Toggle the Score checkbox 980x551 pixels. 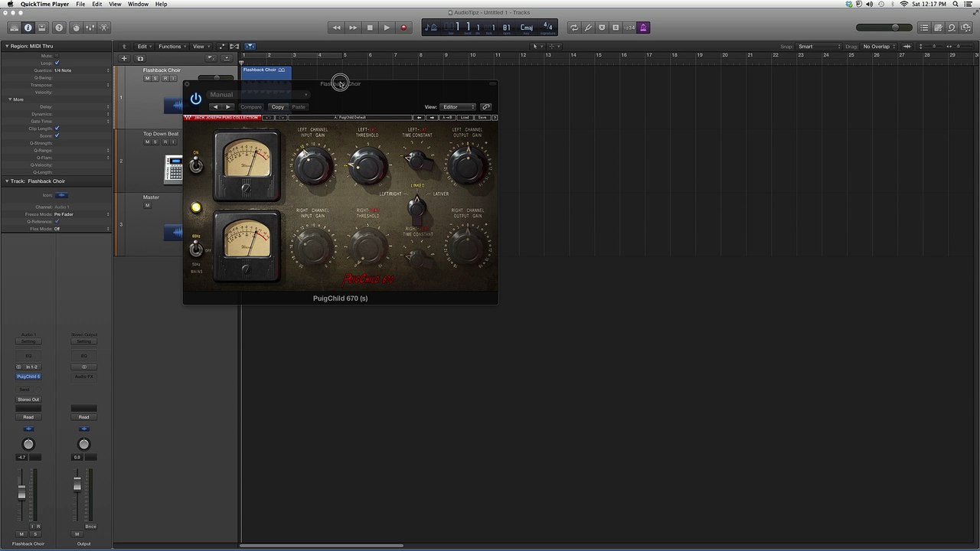coord(57,135)
